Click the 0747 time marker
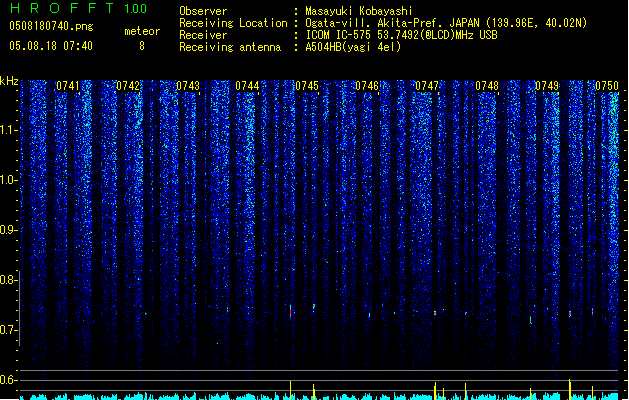Viewport: 629px width, 400px height. tap(427, 86)
